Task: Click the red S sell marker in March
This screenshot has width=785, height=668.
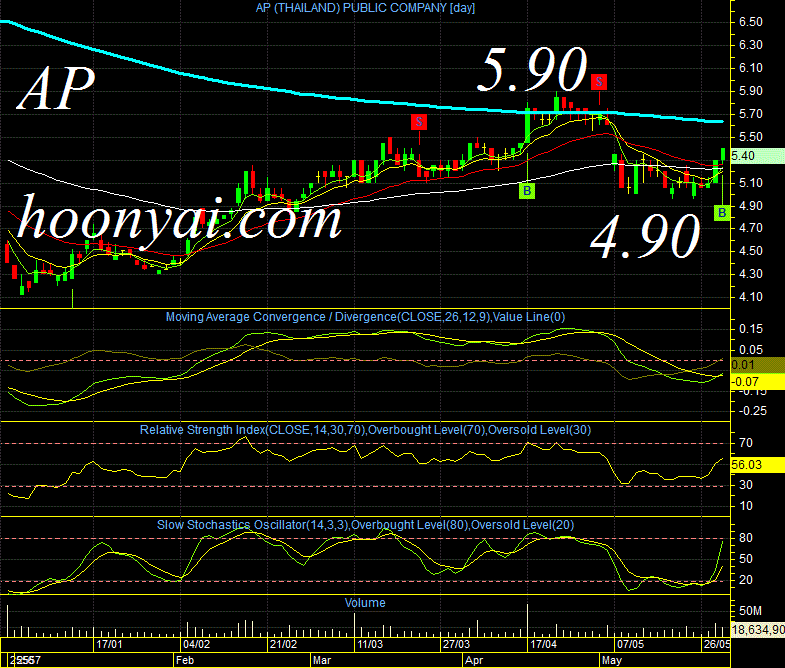Action: click(x=419, y=122)
